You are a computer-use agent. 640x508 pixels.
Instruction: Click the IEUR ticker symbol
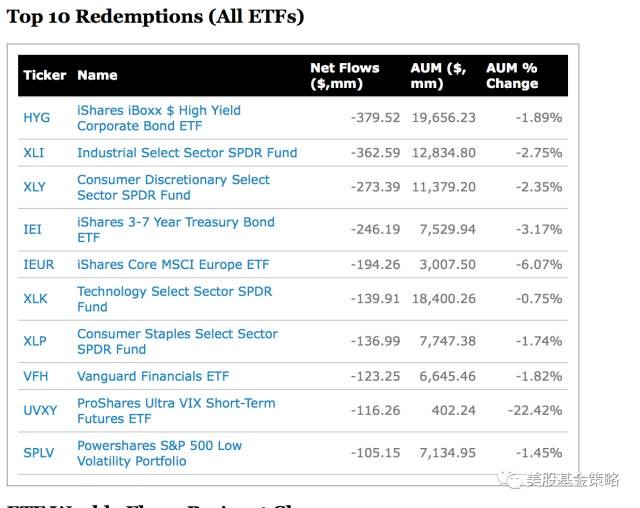(x=38, y=265)
